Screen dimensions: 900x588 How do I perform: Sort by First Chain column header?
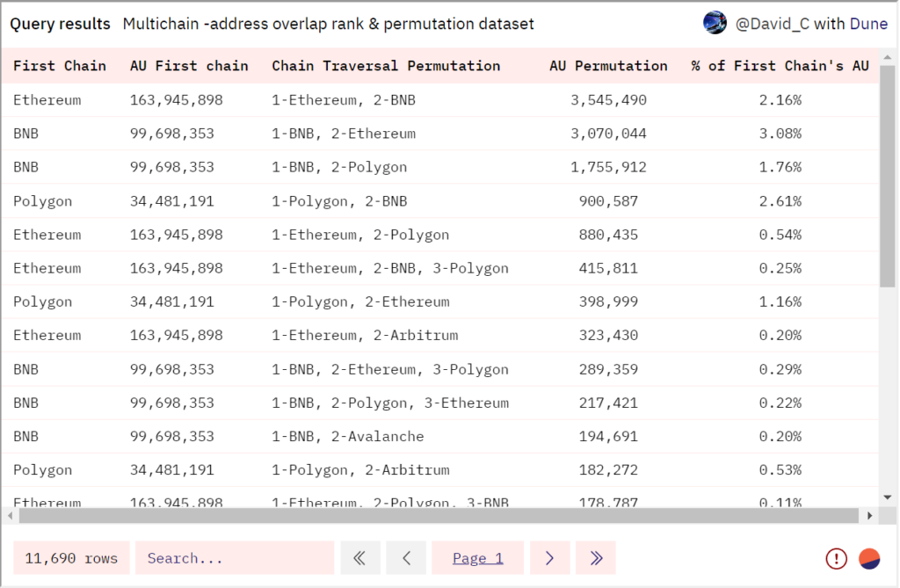[x=60, y=66]
